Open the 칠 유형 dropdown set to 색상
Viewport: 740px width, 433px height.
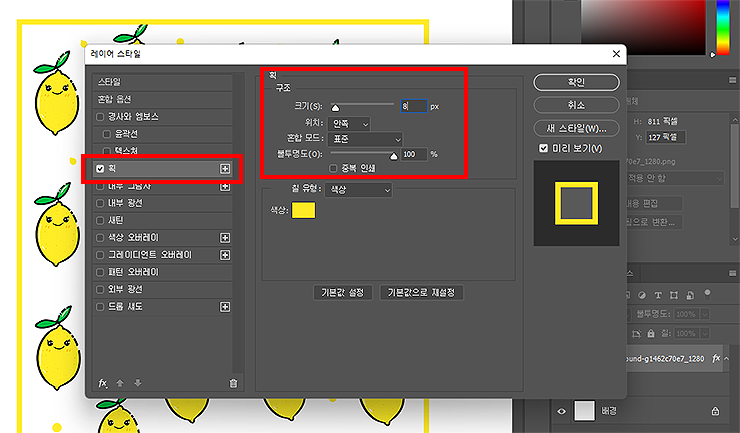(x=358, y=190)
